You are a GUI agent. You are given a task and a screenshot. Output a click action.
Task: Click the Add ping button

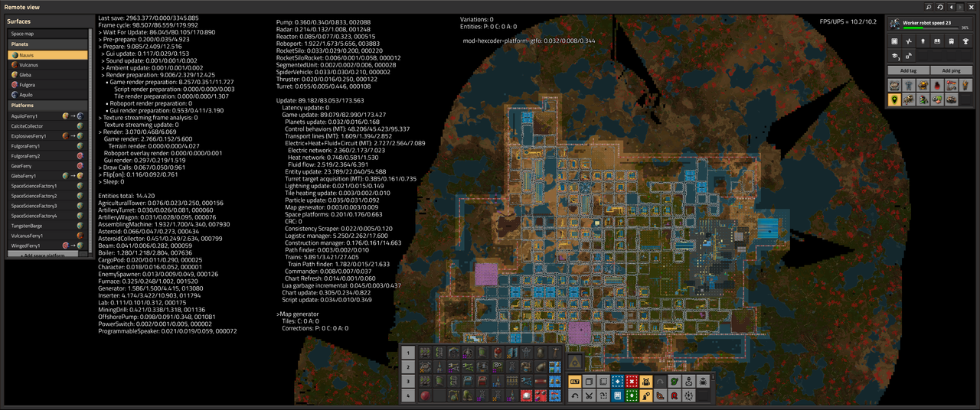[952, 70]
